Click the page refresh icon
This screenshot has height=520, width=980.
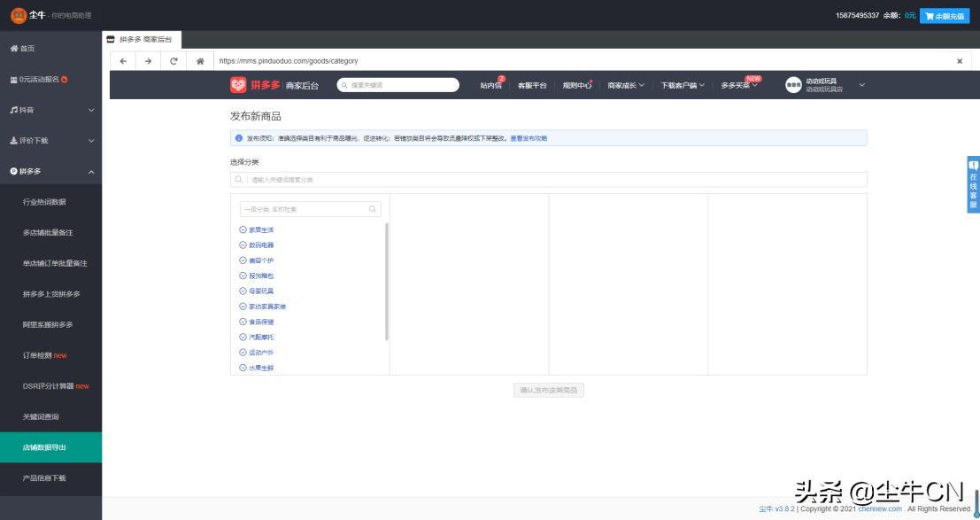[x=174, y=61]
